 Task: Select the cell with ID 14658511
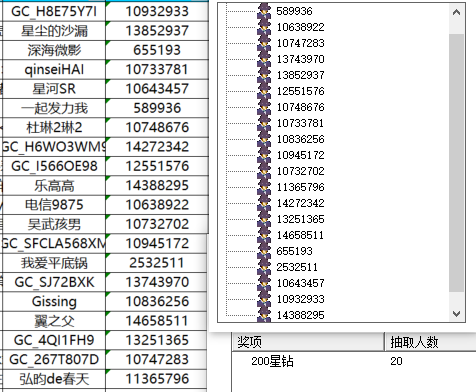(157, 321)
